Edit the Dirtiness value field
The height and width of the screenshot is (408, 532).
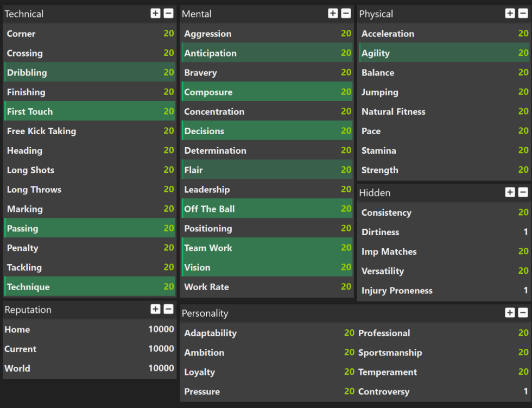525,232
